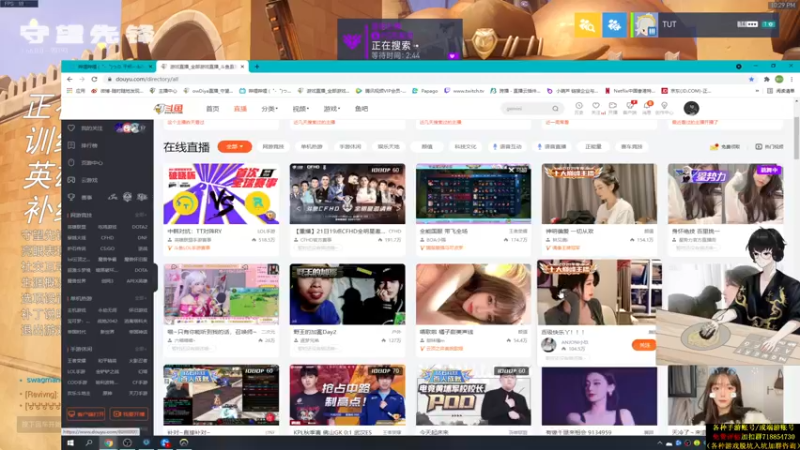
Task: Click the taskbar search icon
Action: point(89,443)
